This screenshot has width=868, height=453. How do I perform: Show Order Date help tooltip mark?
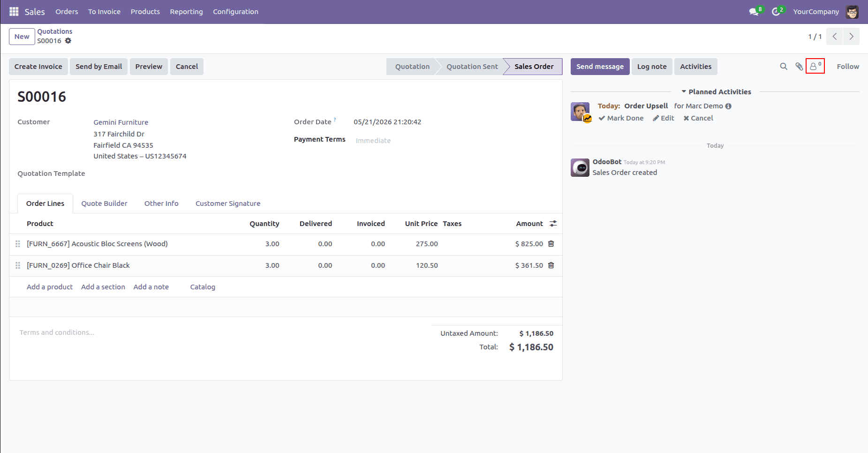pyautogui.click(x=335, y=120)
